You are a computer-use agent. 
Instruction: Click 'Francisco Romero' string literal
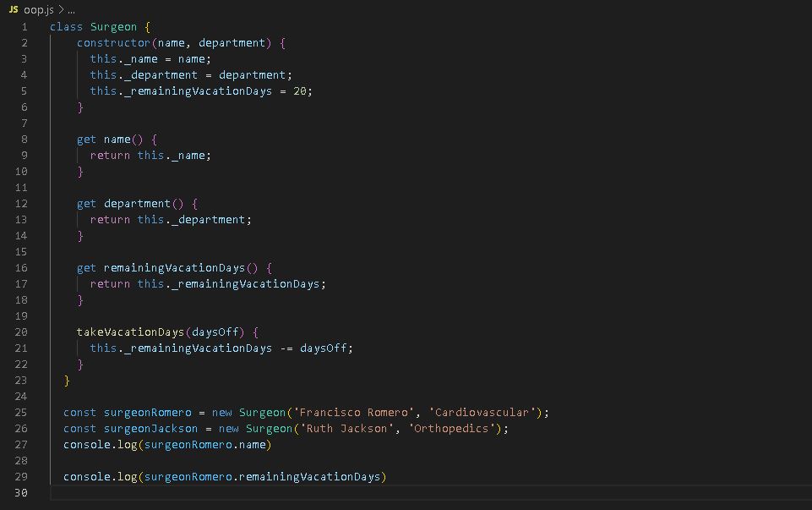(x=354, y=413)
